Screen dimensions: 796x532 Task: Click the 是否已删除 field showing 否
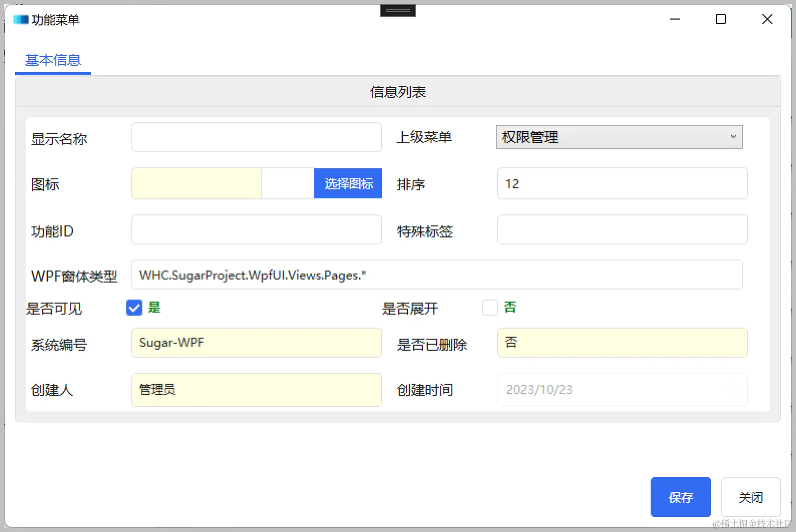coord(623,343)
